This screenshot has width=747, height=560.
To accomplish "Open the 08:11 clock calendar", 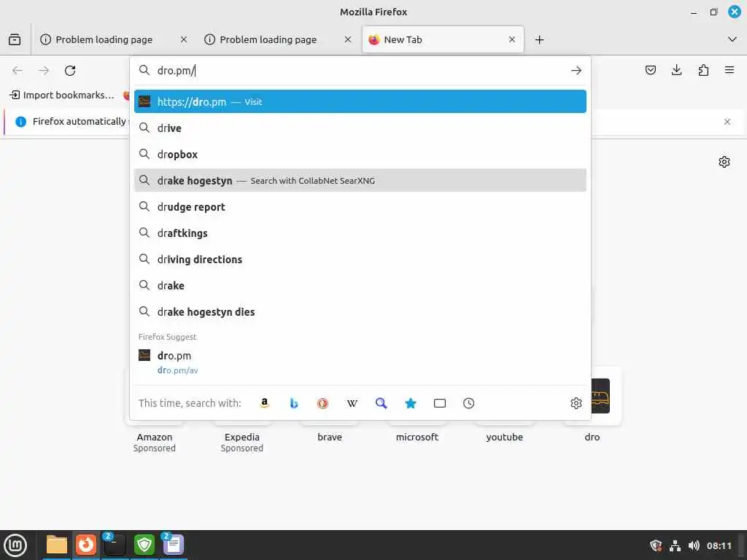I will tap(719, 545).
